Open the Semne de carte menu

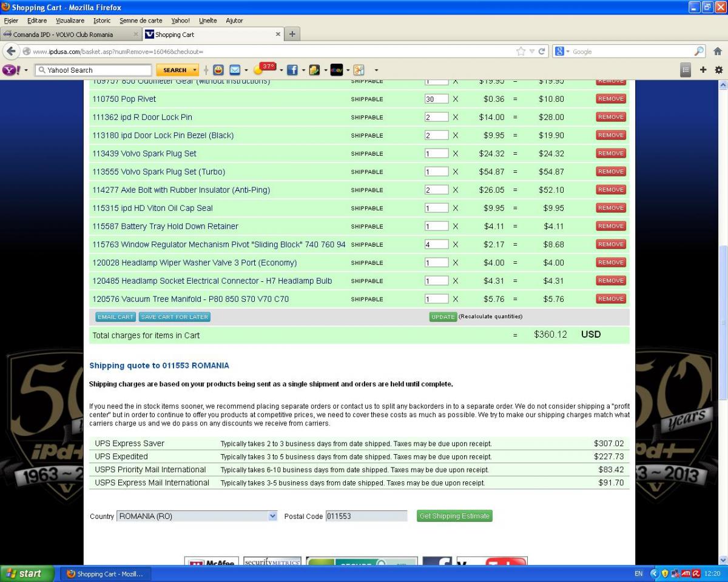[x=141, y=21]
